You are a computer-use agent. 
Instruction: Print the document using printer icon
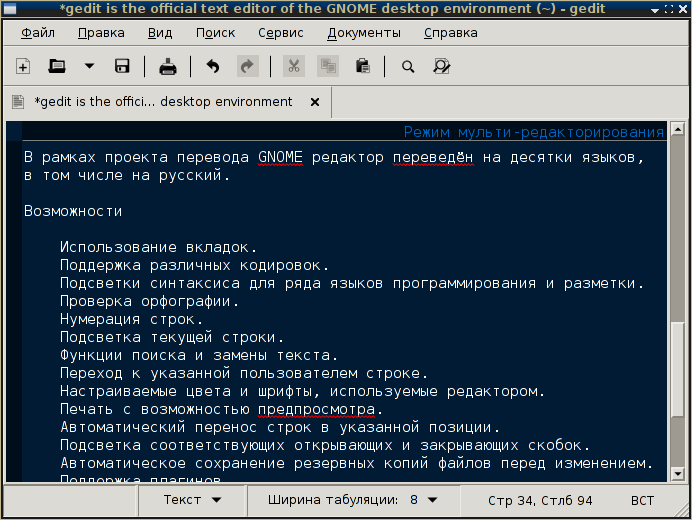(x=168, y=67)
